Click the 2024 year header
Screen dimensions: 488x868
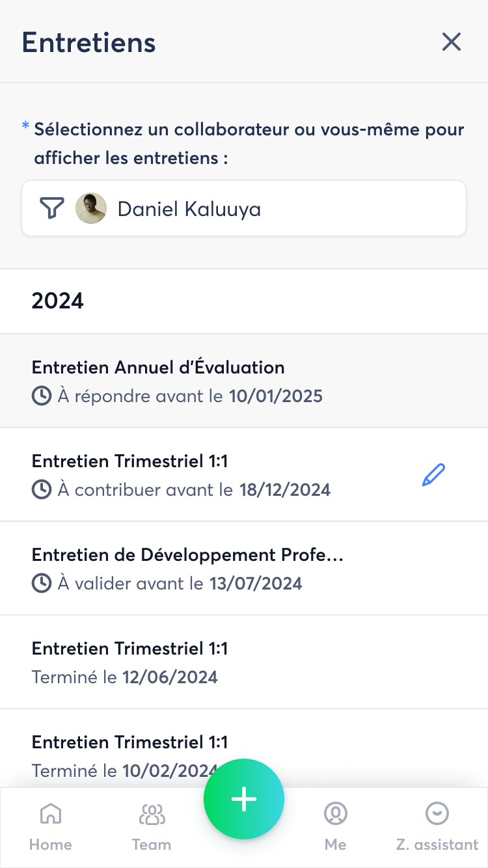click(58, 301)
